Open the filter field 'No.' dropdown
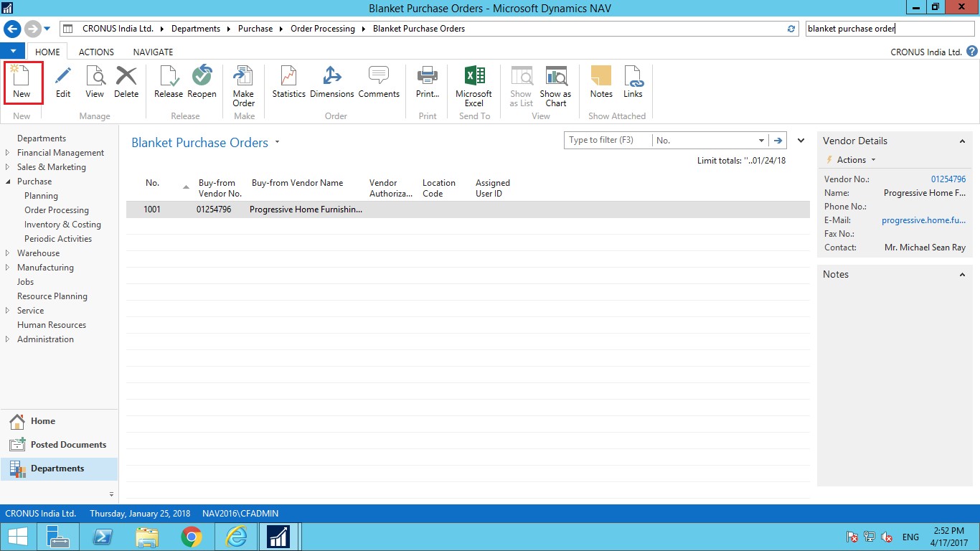 (x=761, y=141)
